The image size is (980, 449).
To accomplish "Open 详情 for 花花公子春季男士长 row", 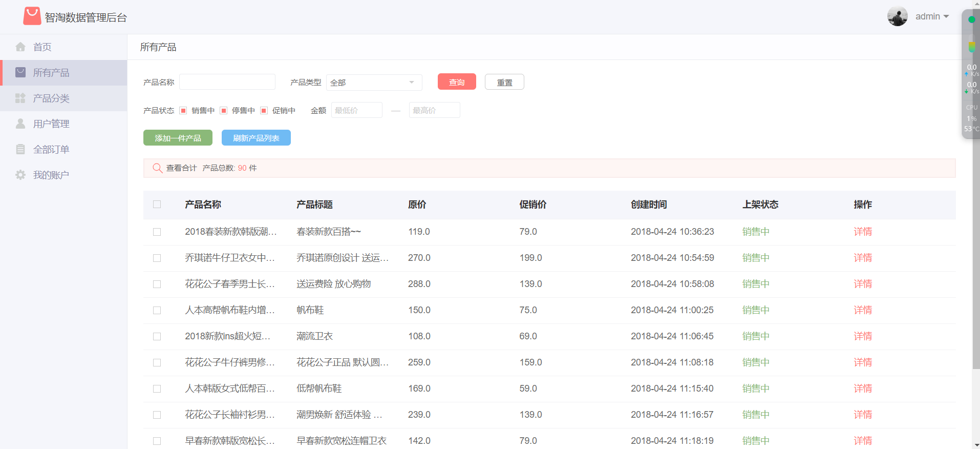I will 863,284.
